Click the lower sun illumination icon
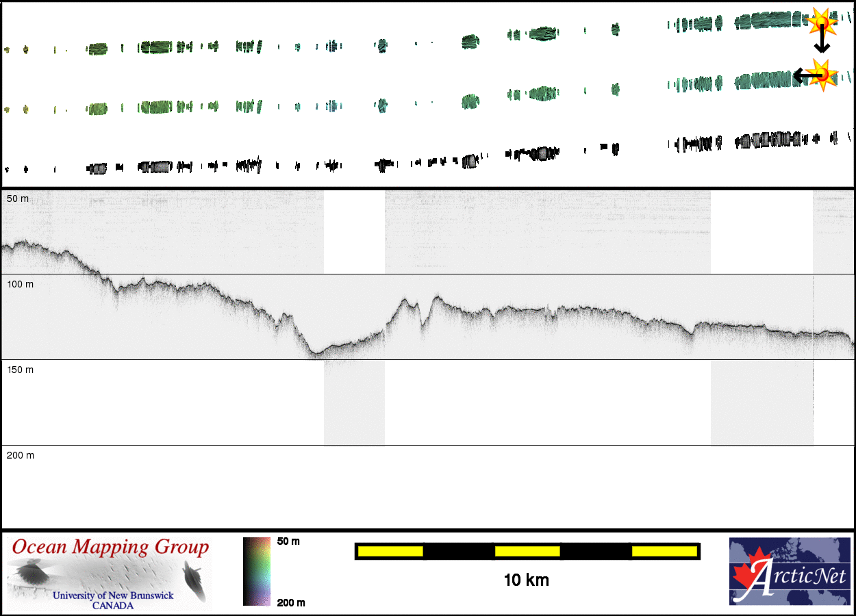This screenshot has height=616, width=856. click(822, 74)
